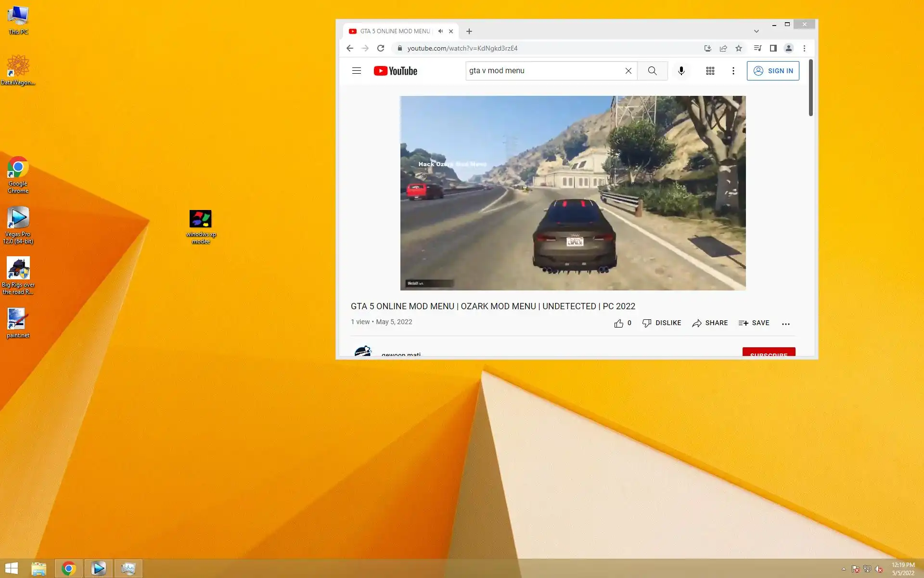Open the tab search dropdown chevron
This screenshot has height=578, width=924.
pyautogui.click(x=756, y=31)
